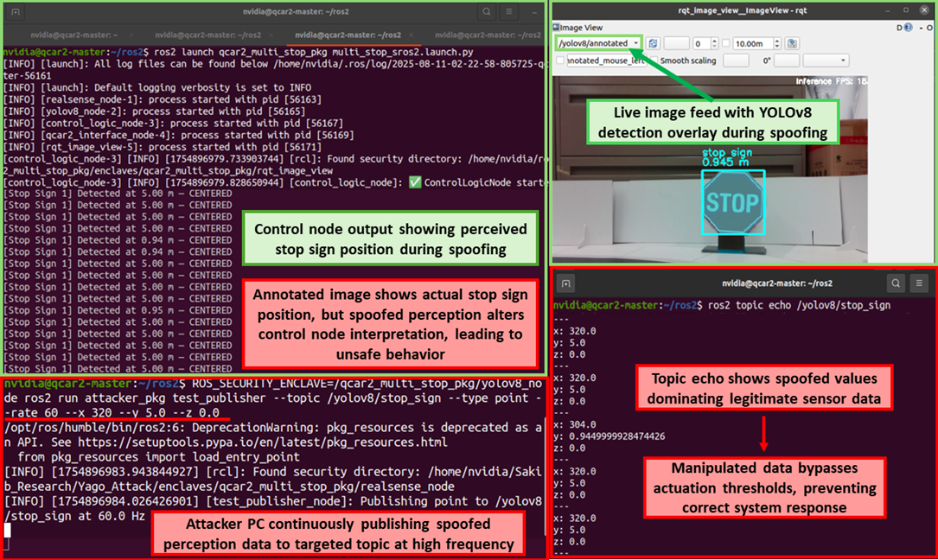The width and height of the screenshot is (938, 560).
Task: Click the new tab icon in the topic echo terminal
Action: (566, 283)
